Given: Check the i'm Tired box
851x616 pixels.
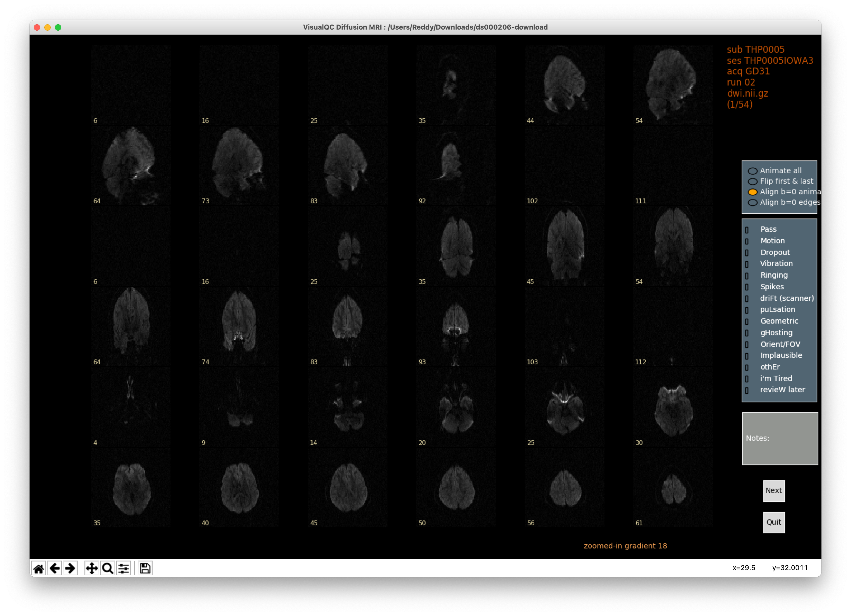Looking at the screenshot, I should pyautogui.click(x=747, y=379).
